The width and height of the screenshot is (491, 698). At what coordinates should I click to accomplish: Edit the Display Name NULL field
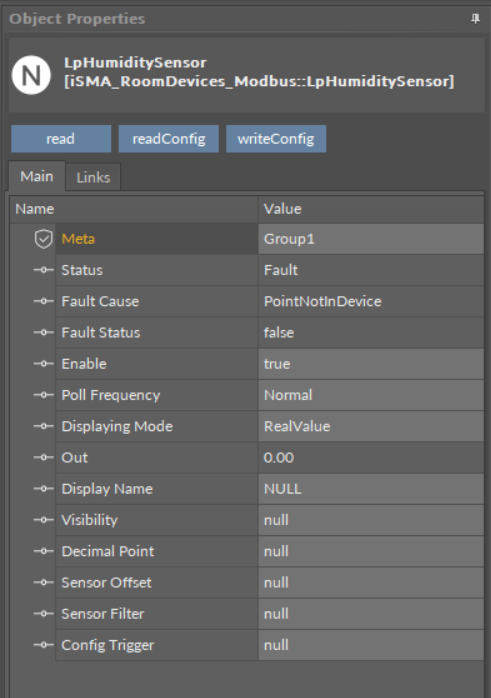pos(371,488)
